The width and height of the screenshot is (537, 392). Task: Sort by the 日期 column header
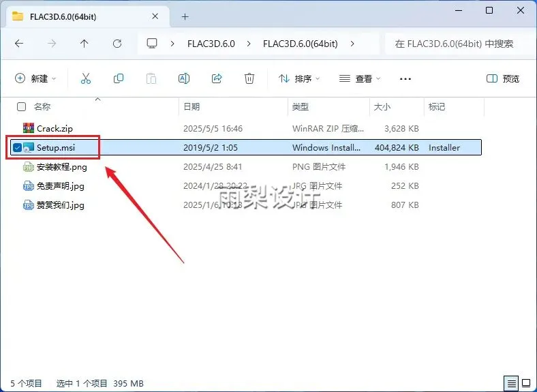191,106
